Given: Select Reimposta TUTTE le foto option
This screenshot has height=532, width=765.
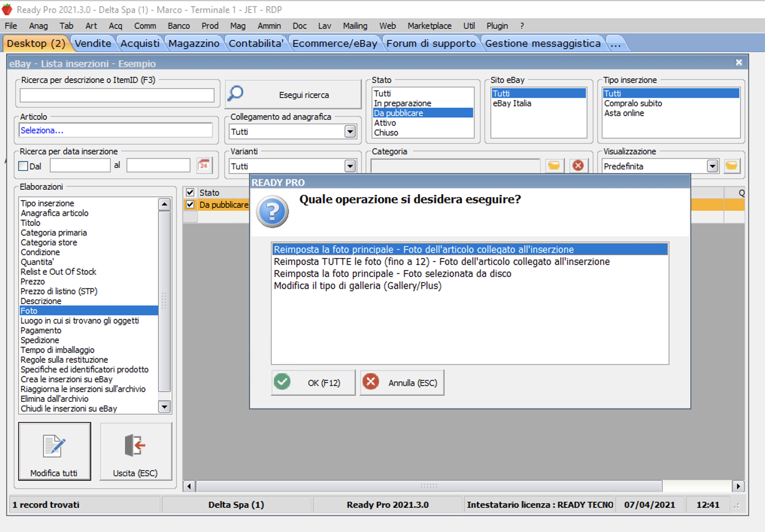Looking at the screenshot, I should (469, 261).
